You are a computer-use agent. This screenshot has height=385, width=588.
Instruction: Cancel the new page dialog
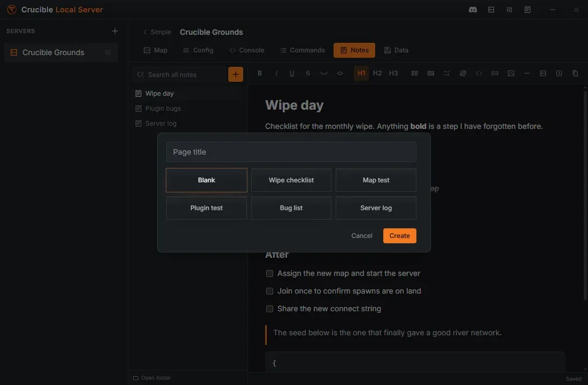coord(362,236)
